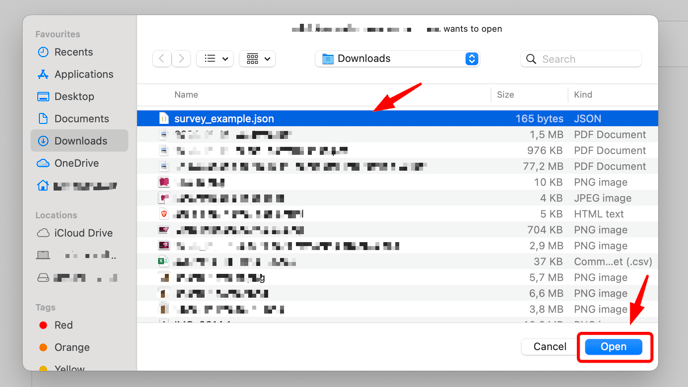The width and height of the screenshot is (688, 387).
Task: Go forward with the right chevron button
Action: pos(181,59)
